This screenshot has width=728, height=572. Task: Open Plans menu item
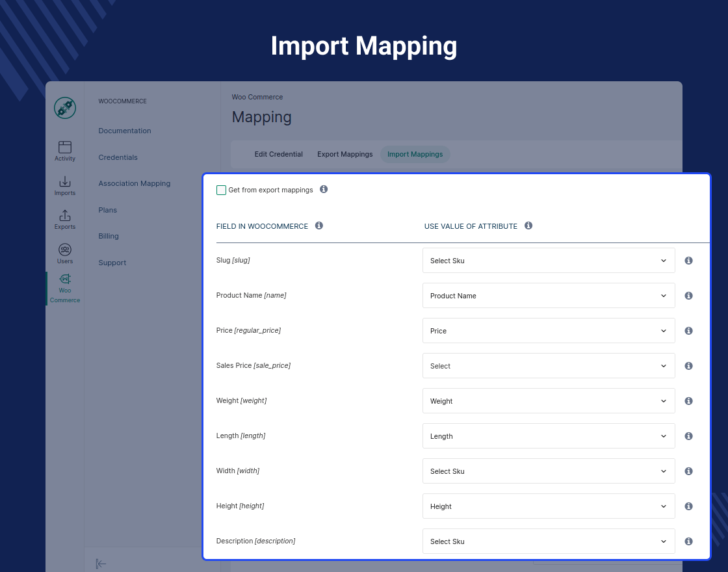[x=108, y=210]
